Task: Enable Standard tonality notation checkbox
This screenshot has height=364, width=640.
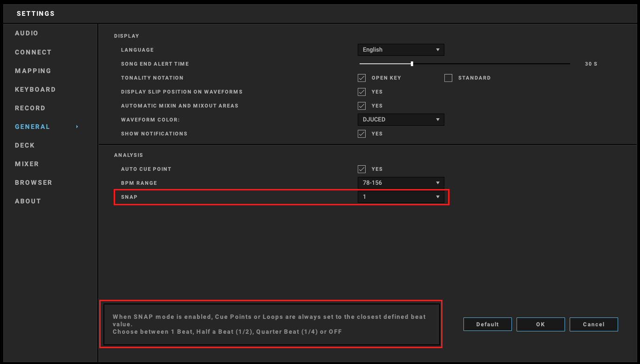Action: (x=448, y=78)
